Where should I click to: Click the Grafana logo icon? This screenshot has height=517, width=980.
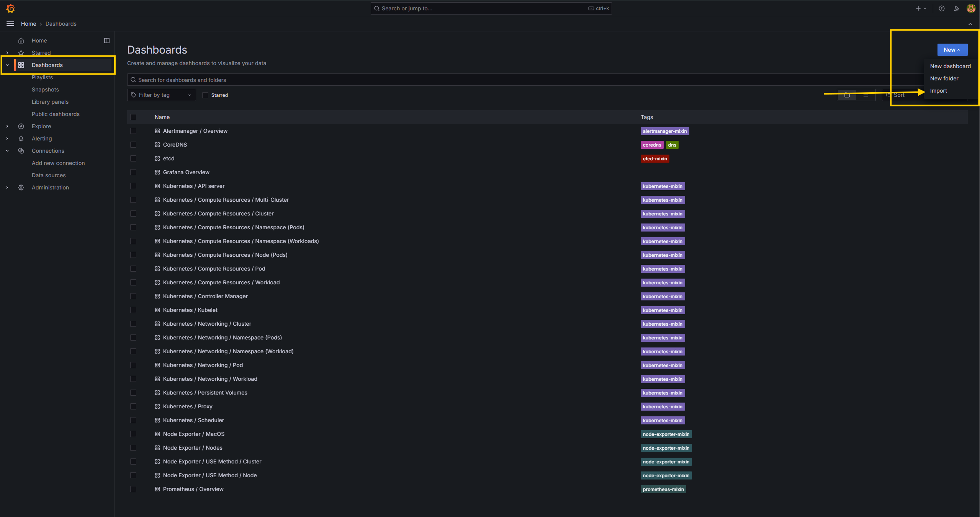10,8
